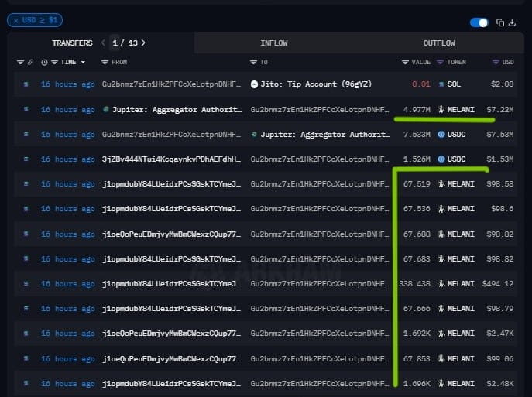
Task: Open recipient Gu2bnmz7rEn1HkZ in 1.526M row
Action: click(x=320, y=159)
